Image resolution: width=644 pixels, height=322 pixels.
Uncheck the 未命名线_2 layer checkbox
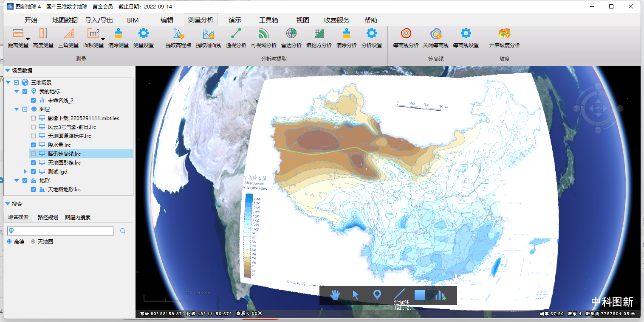click(34, 100)
